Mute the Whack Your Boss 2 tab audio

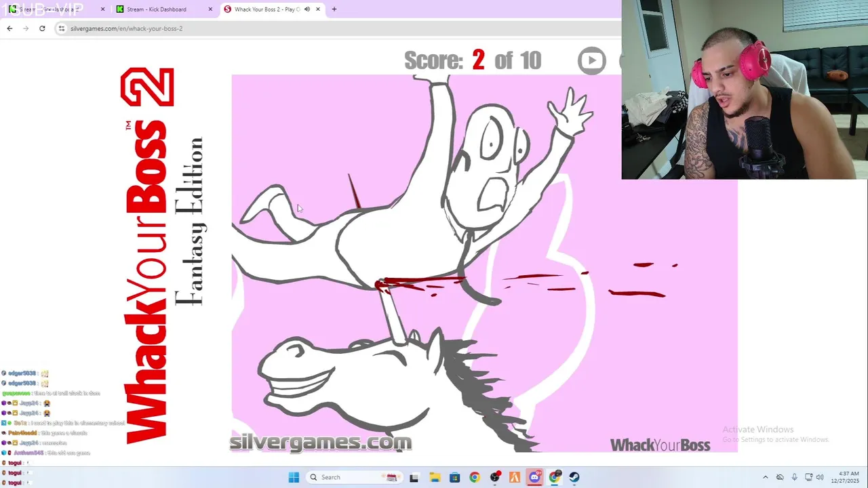pos(307,9)
